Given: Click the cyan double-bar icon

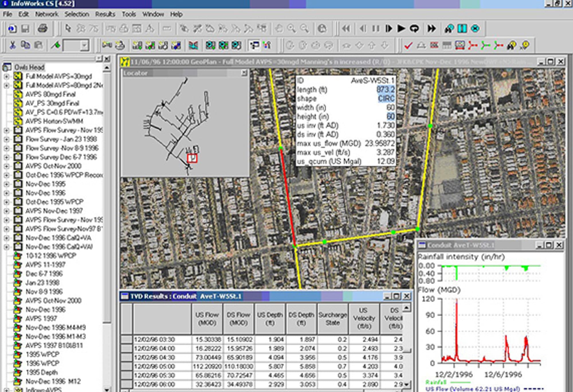Looking at the screenshot, I should (x=462, y=29).
